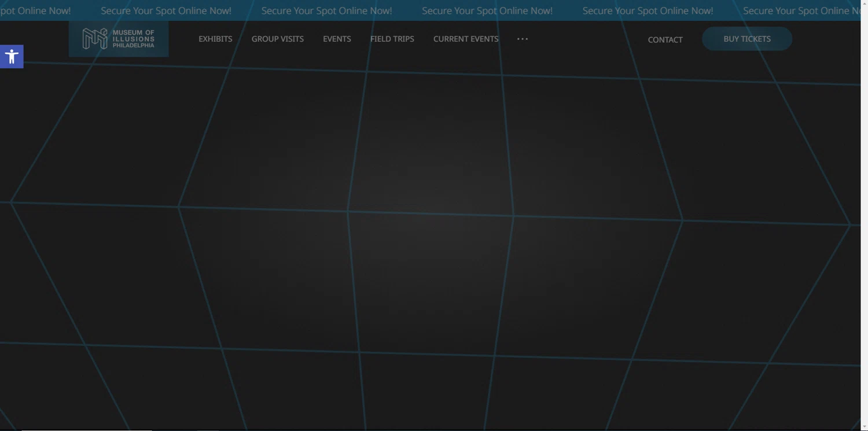Expand the three-dots more menu
Viewport: 868px width, 431px height.
click(x=523, y=39)
